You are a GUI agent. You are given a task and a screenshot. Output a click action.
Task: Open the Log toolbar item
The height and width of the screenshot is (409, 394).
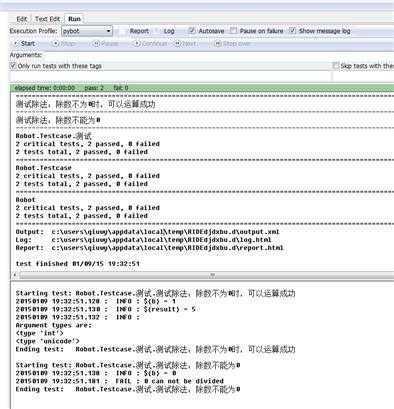point(169,31)
